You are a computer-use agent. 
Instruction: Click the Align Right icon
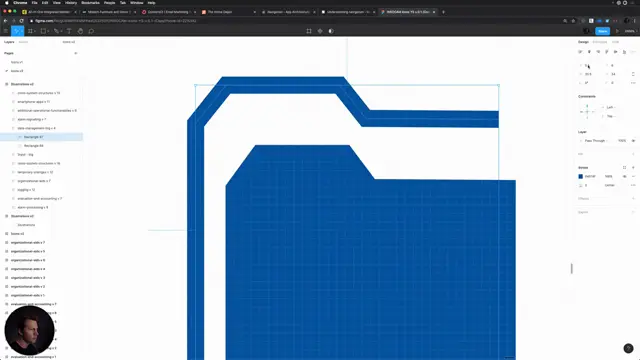(x=598, y=52)
